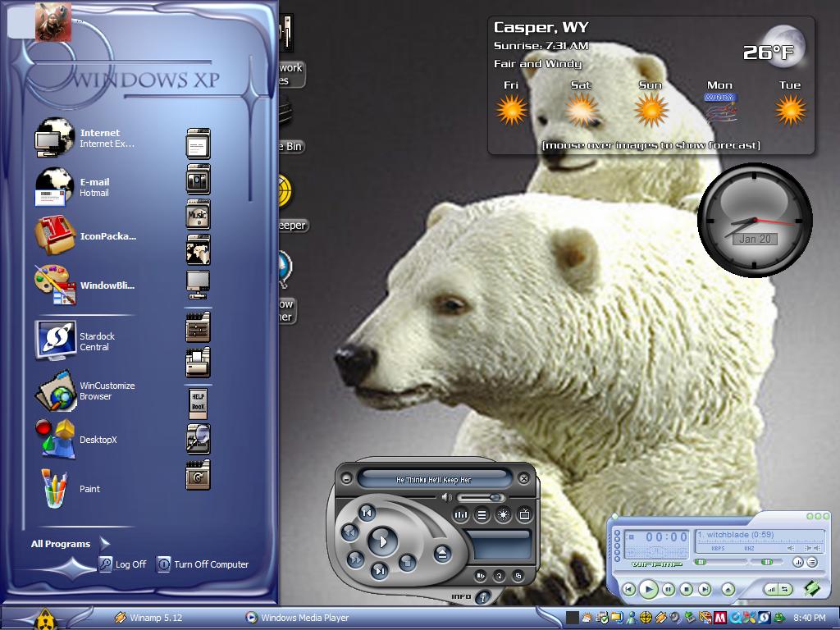The image size is (840, 630).
Task: Click Winamp's pause button
Action: pos(668,589)
